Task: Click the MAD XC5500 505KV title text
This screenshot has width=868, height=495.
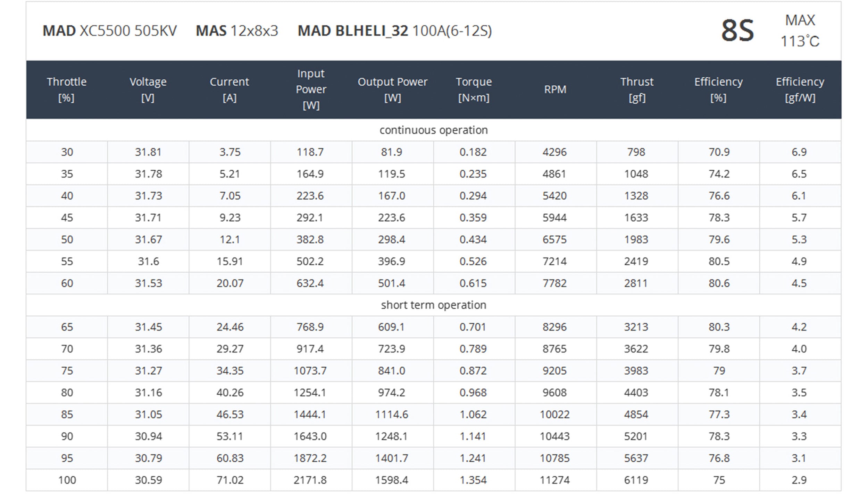Action: tap(109, 31)
